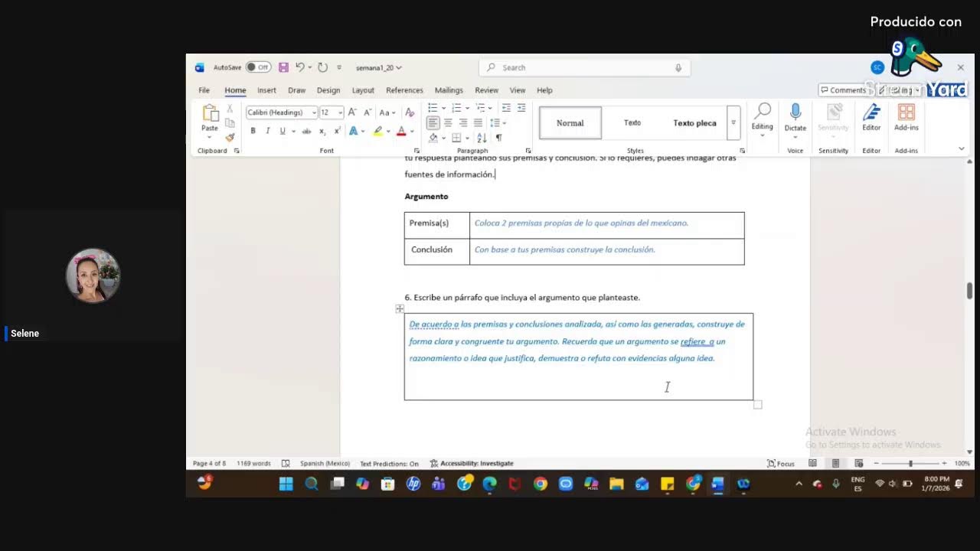Click the Editing magnifier icon

click(763, 112)
